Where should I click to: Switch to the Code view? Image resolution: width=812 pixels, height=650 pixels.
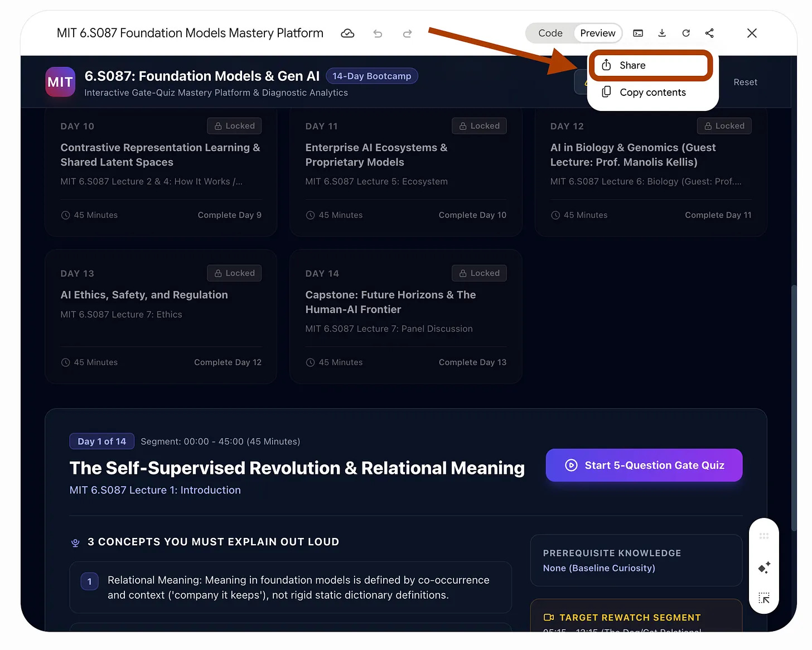coord(550,33)
